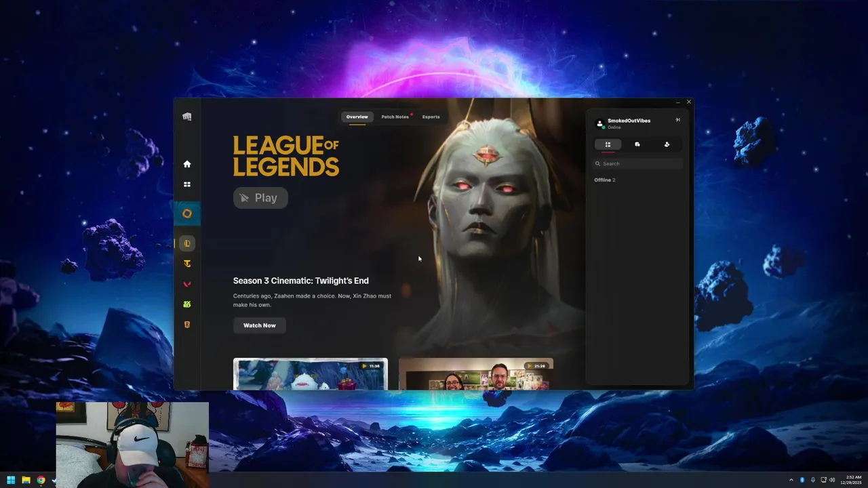Click the Season 3 Cinematic: Twilight's End headline
Viewport: 868px width, 488px height.
[x=301, y=281]
